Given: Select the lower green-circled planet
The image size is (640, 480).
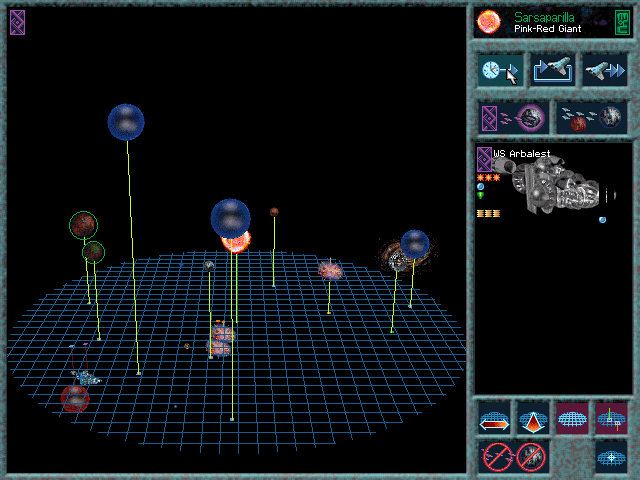Looking at the screenshot, I should (x=93, y=252).
